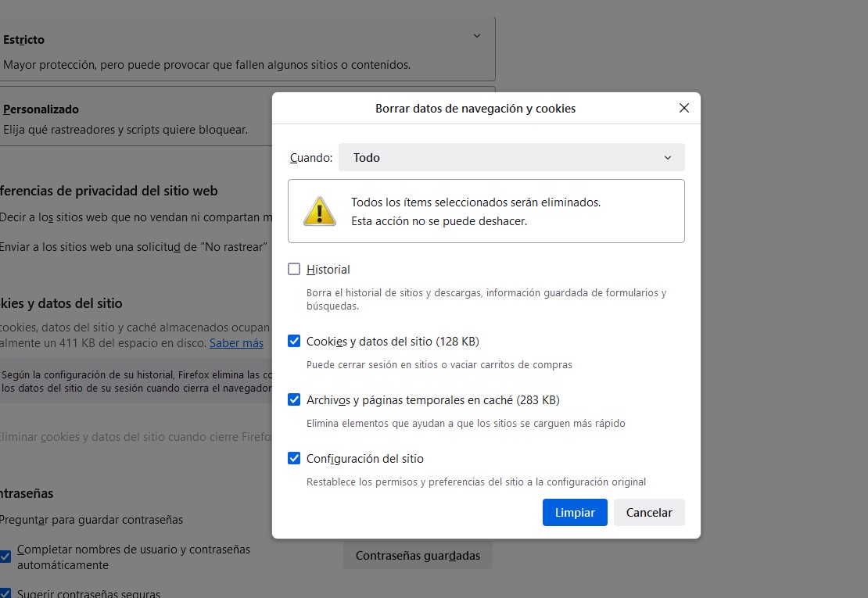Click the Contraseñas guardadas button
Viewport: 868px width, 598px height.
click(418, 555)
